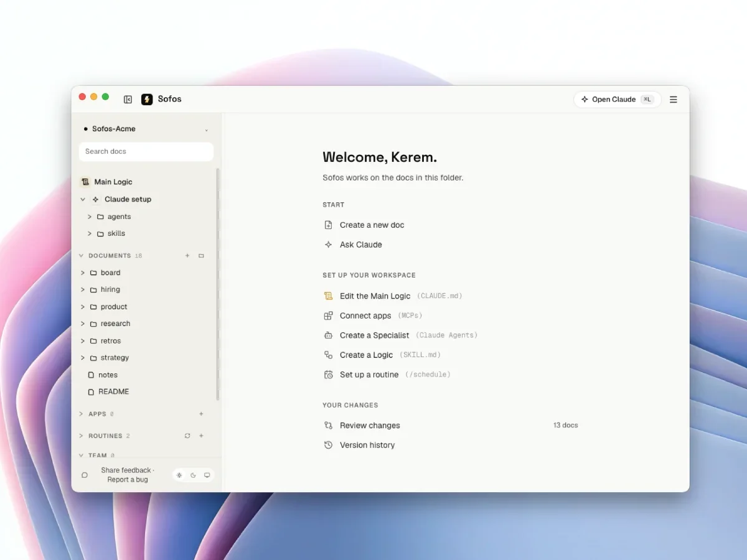Add a routine with ROUTINES plus icon
This screenshot has height=560, width=747.
[x=201, y=436]
